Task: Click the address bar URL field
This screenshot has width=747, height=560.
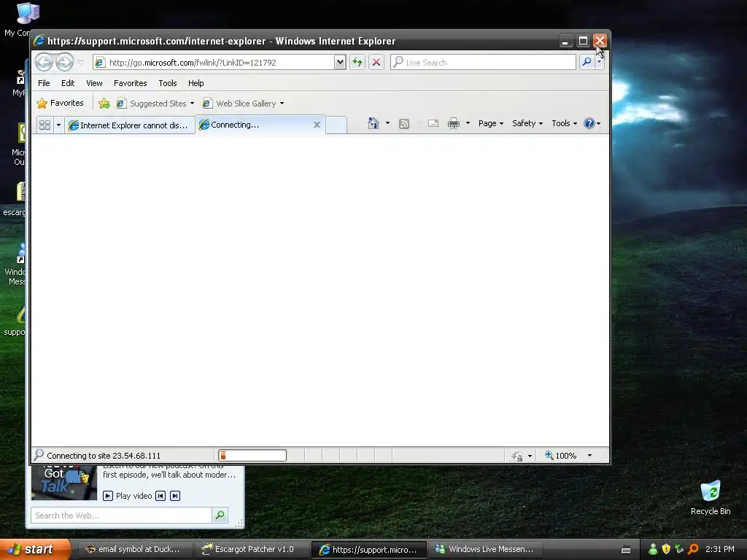Action: (x=215, y=63)
